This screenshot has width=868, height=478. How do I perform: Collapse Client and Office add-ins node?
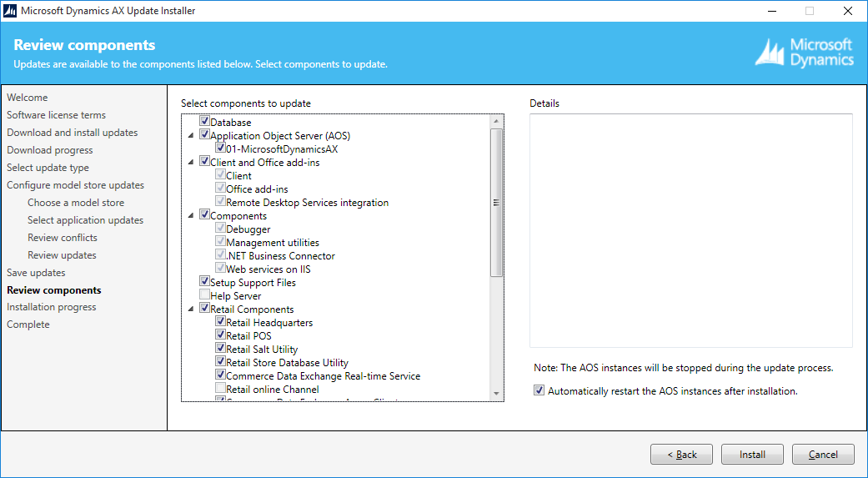191,162
